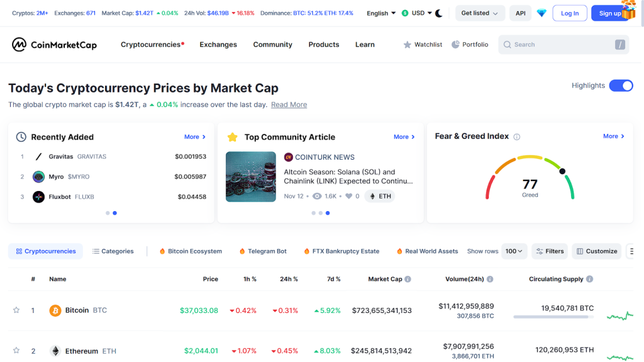Screen dimensions: 644x362
Task: Click the Recently Added clock icon
Action: tap(21, 137)
